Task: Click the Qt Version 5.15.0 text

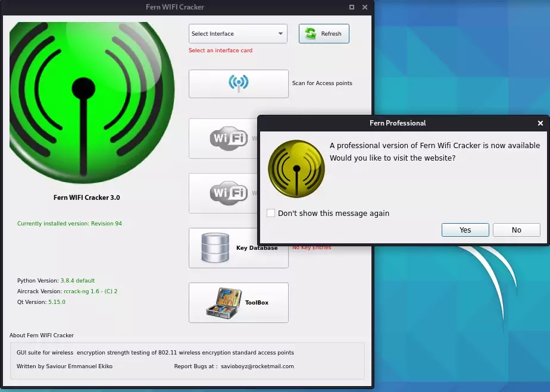Action: click(41, 302)
